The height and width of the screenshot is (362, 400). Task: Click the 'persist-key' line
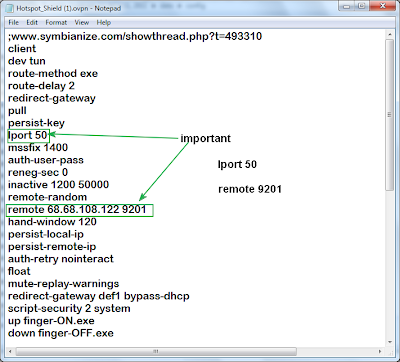[36, 123]
